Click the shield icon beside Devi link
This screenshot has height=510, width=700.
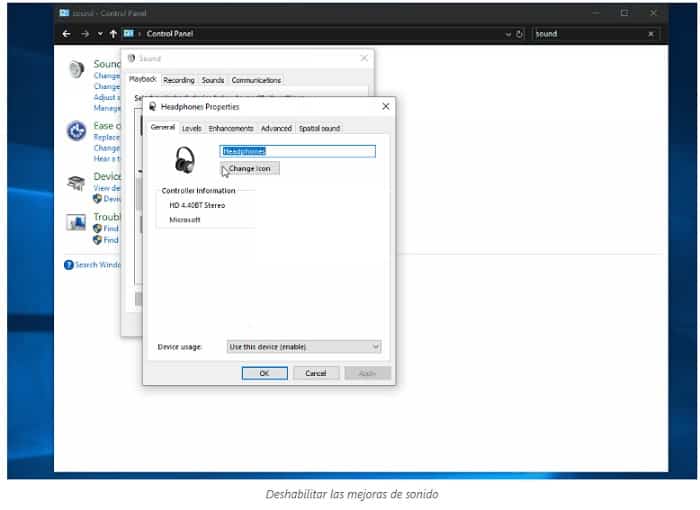97,199
